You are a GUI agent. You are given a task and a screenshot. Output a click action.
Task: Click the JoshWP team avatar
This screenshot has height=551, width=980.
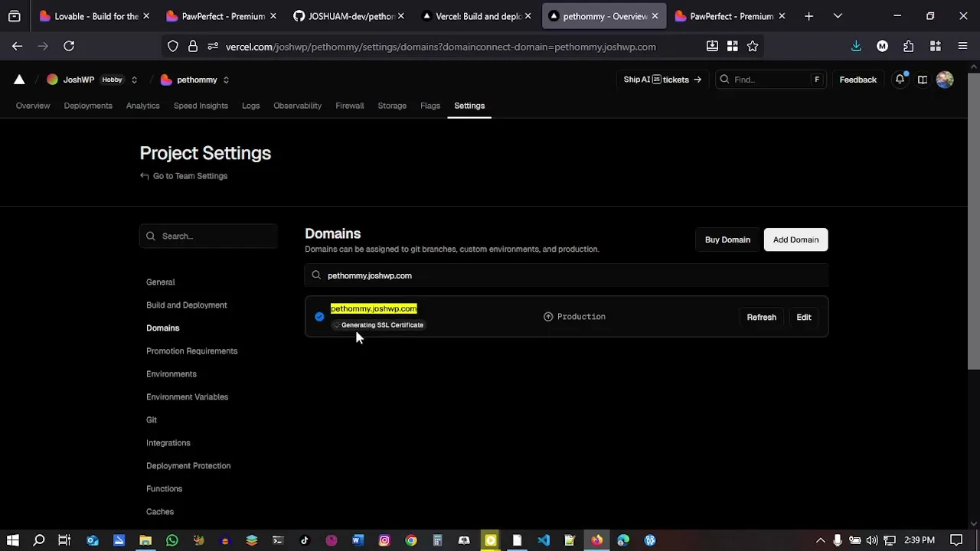pyautogui.click(x=52, y=80)
